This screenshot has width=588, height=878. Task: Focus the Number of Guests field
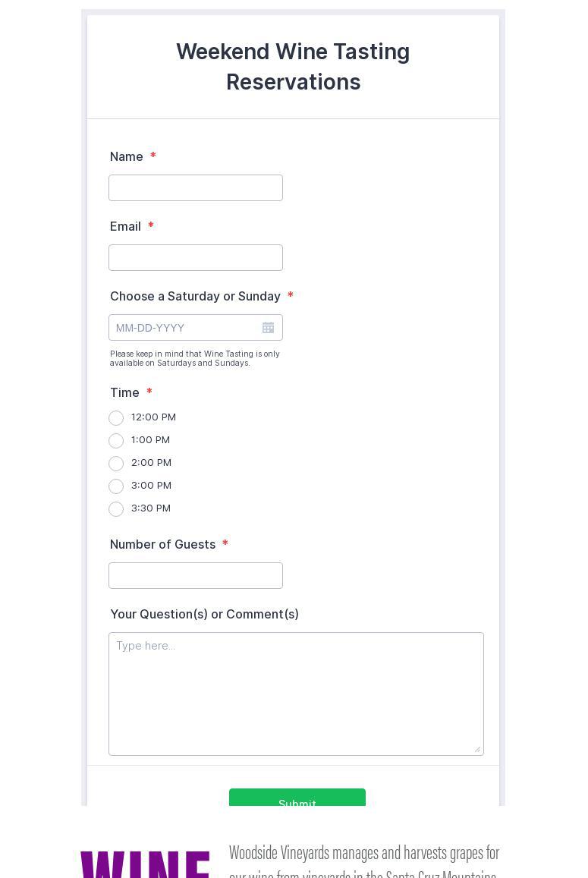196,576
